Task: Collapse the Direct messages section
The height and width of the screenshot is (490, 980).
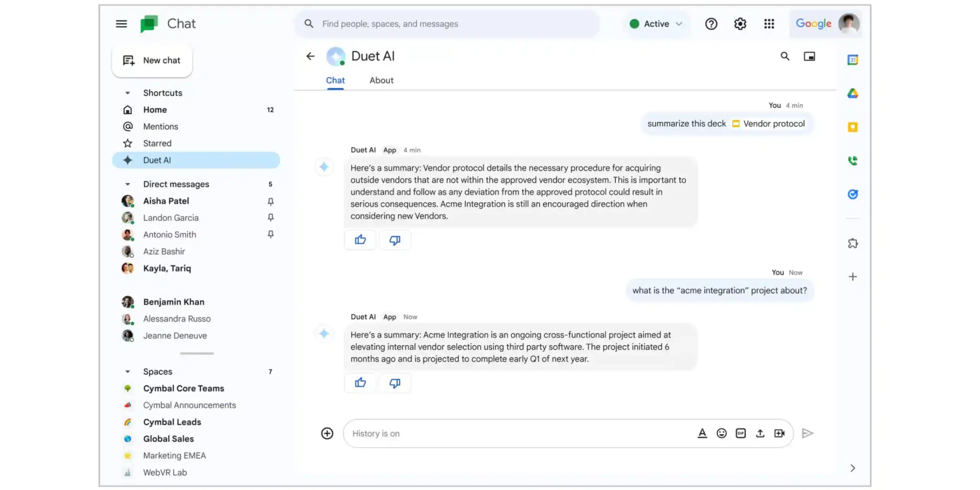Action: point(127,184)
